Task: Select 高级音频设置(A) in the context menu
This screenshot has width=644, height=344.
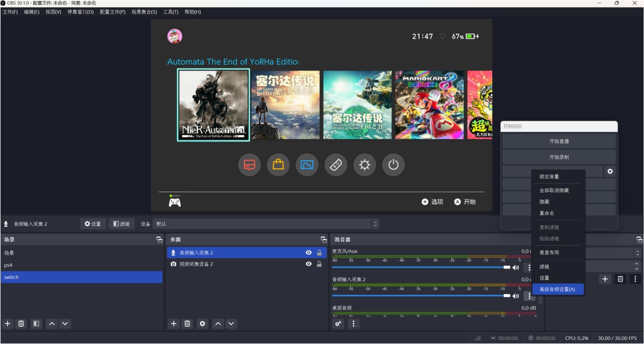Action: [558, 289]
